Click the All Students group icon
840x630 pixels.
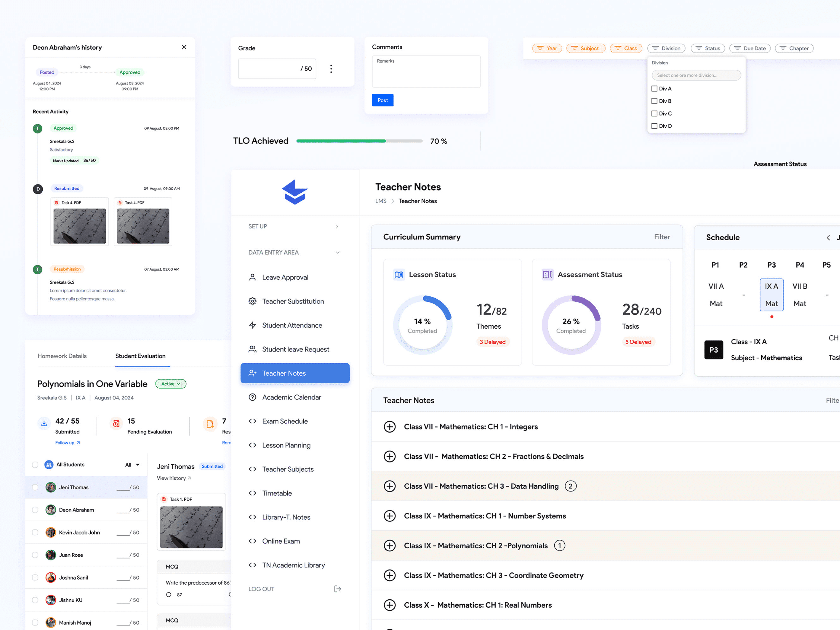(x=49, y=465)
